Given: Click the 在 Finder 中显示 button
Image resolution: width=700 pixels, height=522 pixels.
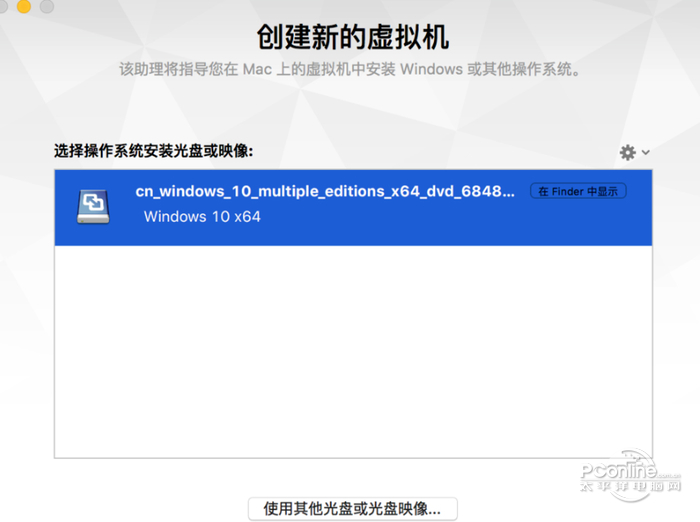Looking at the screenshot, I should click(x=578, y=192).
